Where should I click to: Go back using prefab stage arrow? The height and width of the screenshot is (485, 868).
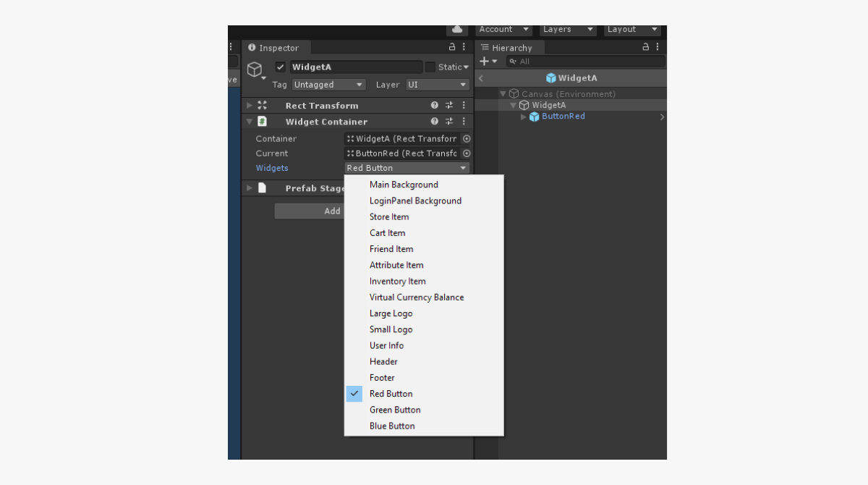coord(481,78)
